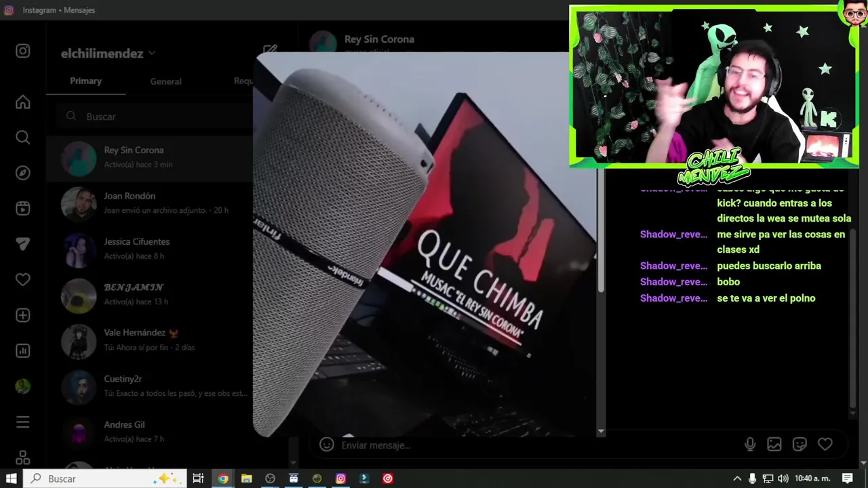Open OBS Studio from taskbar

point(270,479)
